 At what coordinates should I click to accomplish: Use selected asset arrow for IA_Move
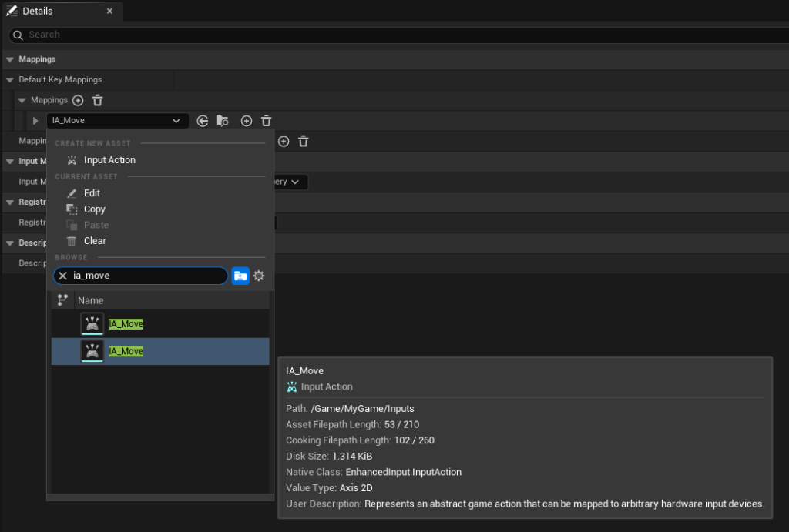[x=203, y=121]
